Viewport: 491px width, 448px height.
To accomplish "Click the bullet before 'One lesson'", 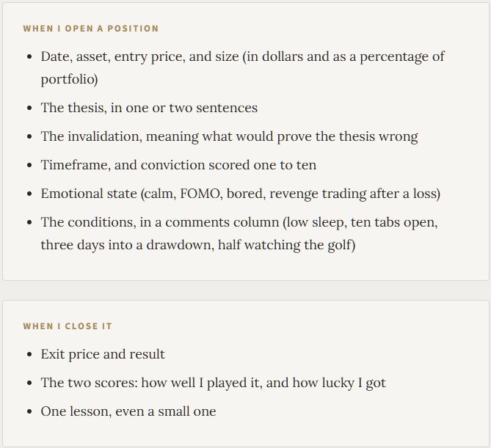I will pyautogui.click(x=30, y=412).
